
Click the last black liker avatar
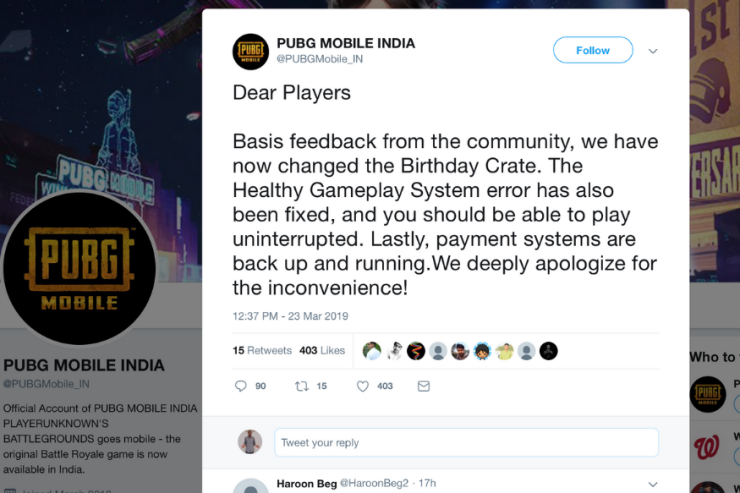pyautogui.click(x=548, y=351)
